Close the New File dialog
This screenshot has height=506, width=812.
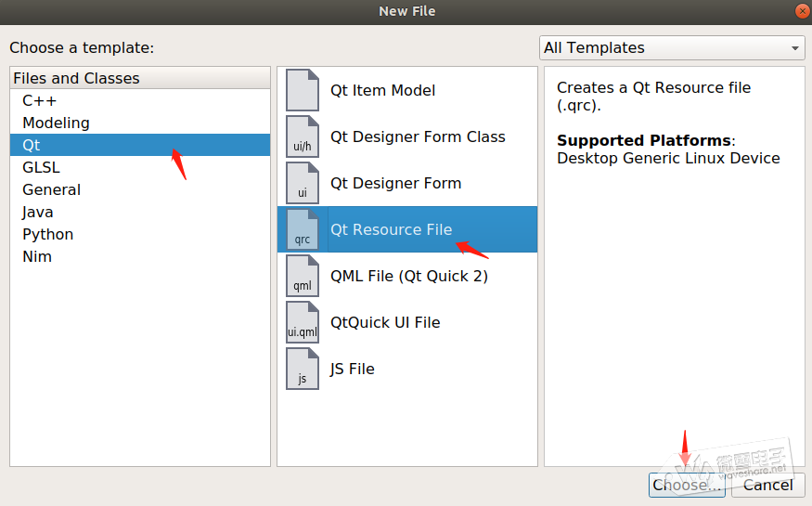801,11
